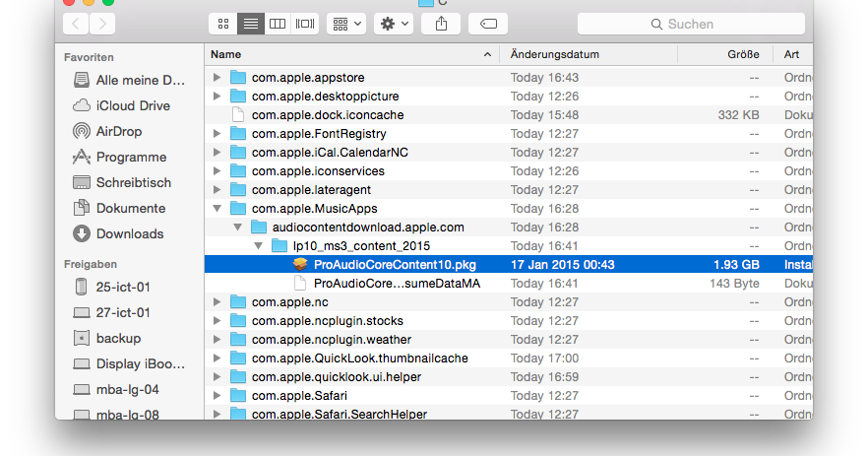Select the com.apple.quicklook.ui.helper row name
This screenshot has height=456, width=868.
[x=336, y=377]
